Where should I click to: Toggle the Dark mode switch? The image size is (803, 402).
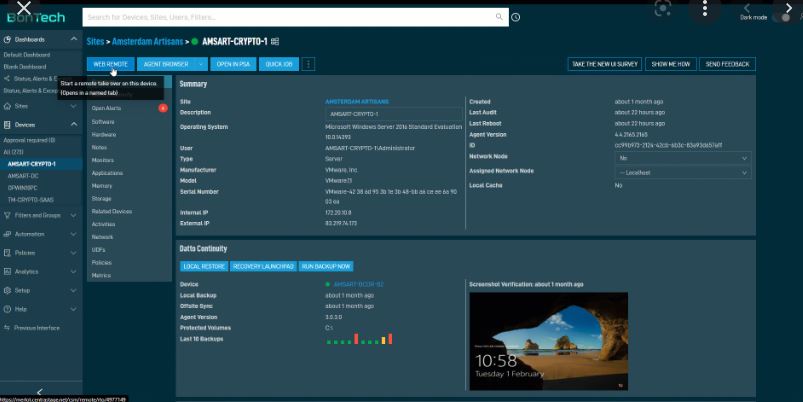tap(782, 17)
